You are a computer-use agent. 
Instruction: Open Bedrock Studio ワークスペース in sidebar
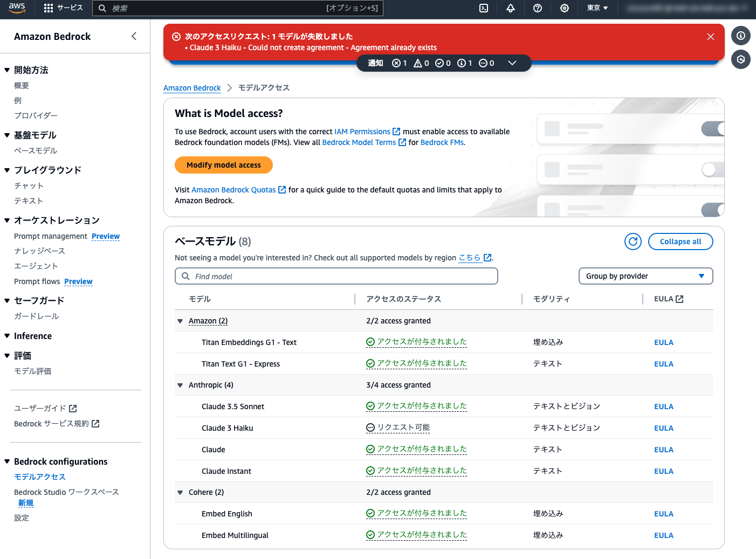pos(66,492)
